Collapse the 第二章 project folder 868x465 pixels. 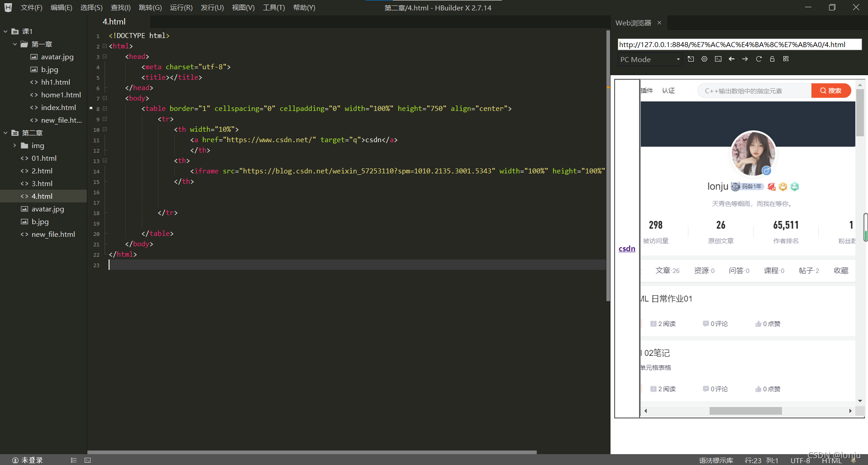(5, 133)
